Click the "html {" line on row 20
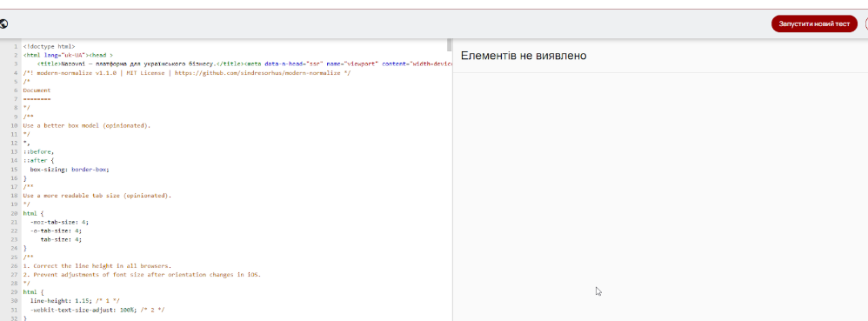Screen dimensions: 868x321 [33, 213]
